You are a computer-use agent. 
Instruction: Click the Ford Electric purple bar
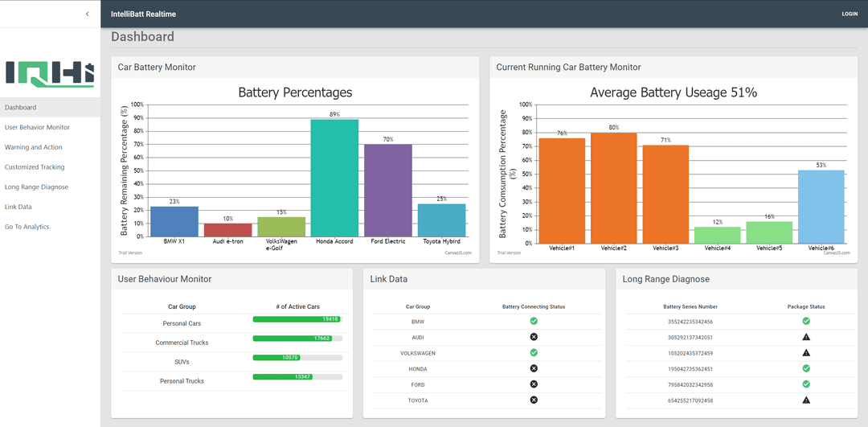tap(388, 191)
